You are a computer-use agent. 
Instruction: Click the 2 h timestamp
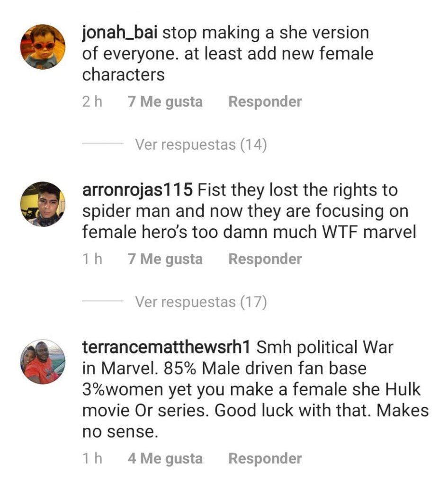92,102
